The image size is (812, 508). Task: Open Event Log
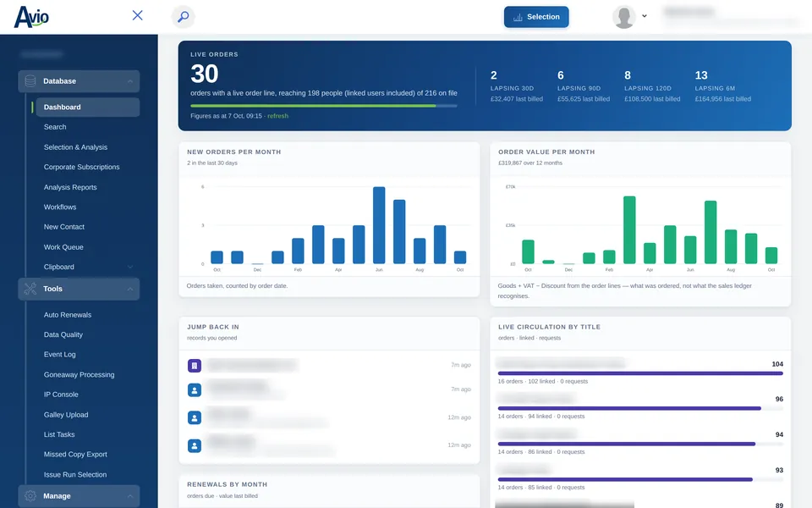point(59,355)
